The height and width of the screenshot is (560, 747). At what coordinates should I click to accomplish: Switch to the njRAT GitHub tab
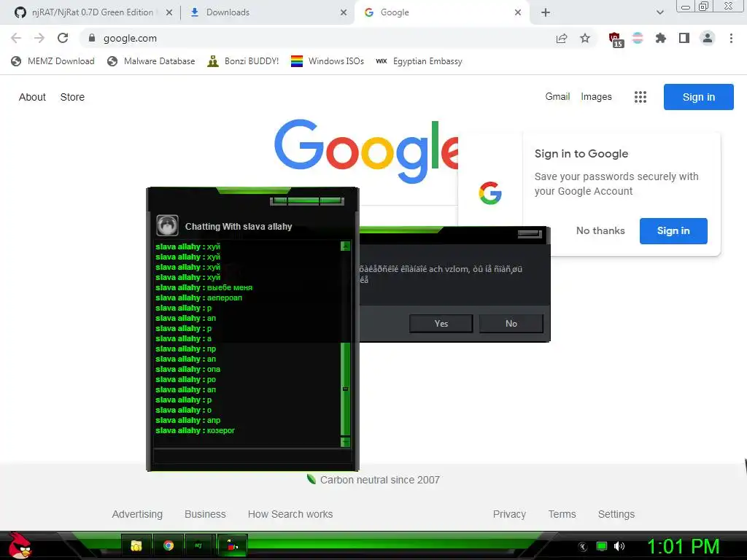tap(93, 12)
